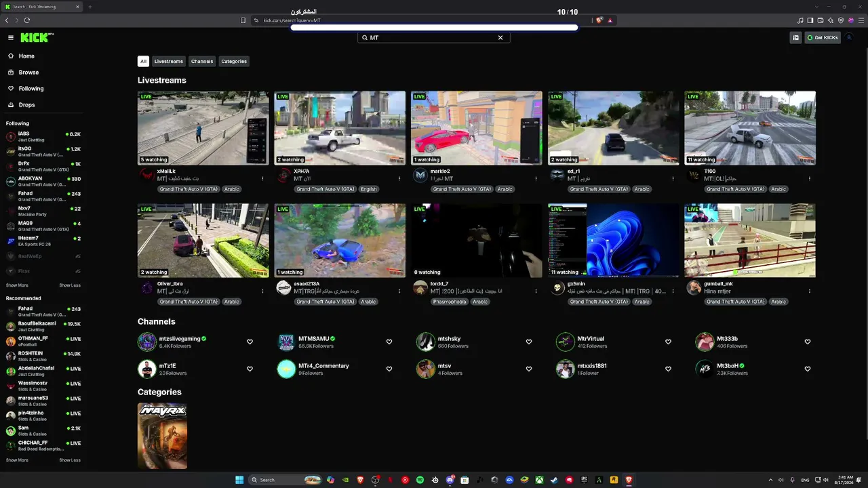Open the mtzslivegaming channel avatar
Image resolution: width=868 pixels, height=488 pixels.
pos(146,342)
